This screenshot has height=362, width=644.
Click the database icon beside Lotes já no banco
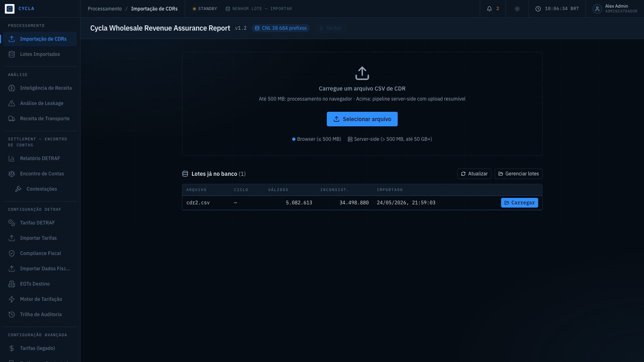(185, 174)
